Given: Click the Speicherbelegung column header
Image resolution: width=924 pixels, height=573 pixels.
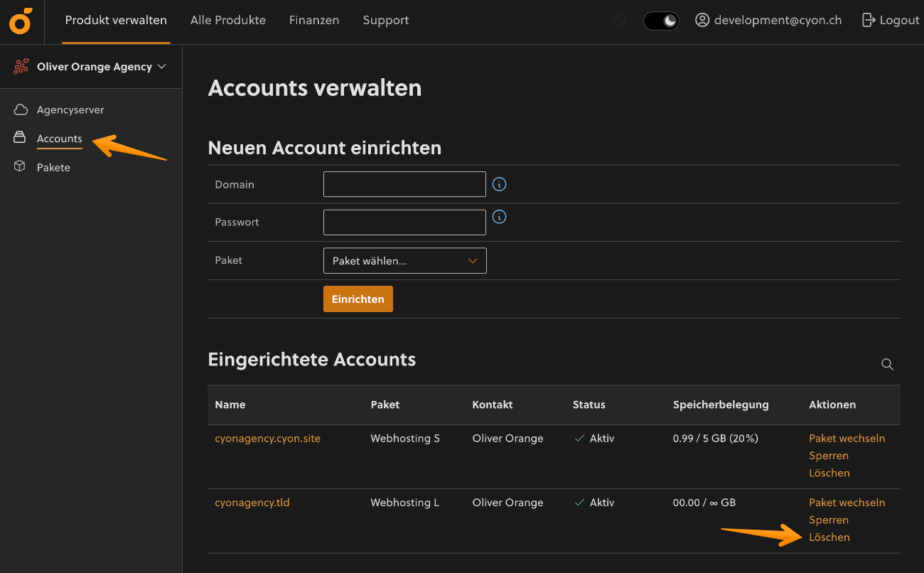Looking at the screenshot, I should coord(721,405).
